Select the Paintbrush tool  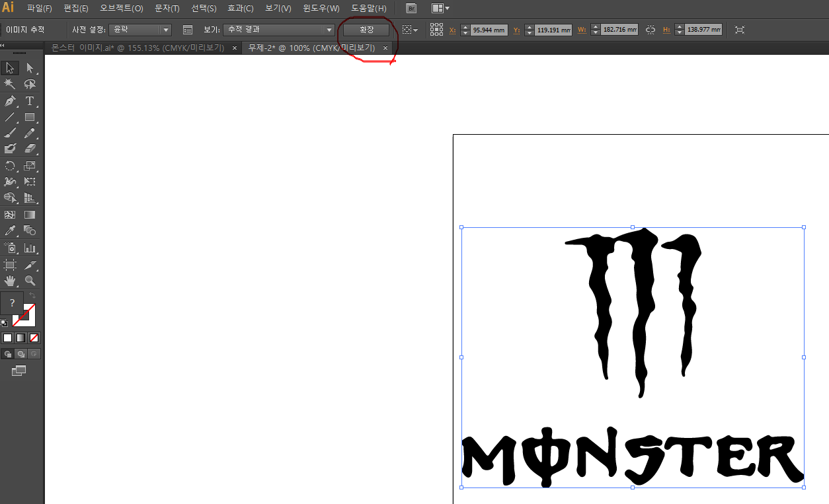(10, 133)
